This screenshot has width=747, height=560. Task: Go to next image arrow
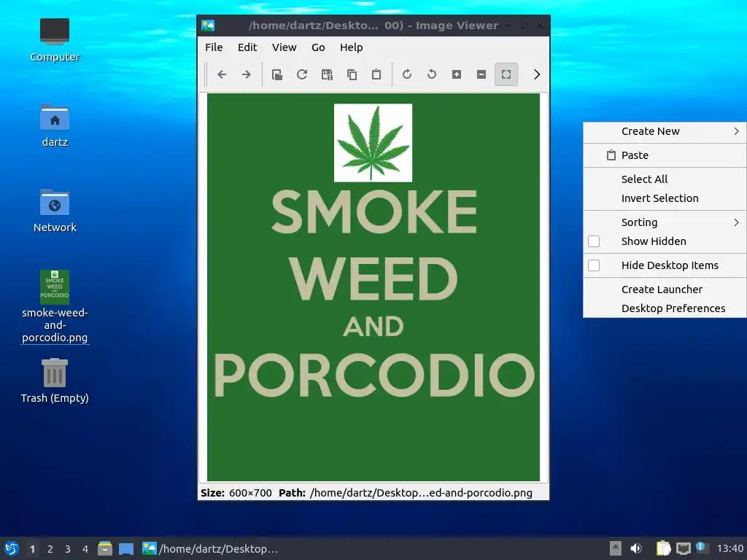247,74
